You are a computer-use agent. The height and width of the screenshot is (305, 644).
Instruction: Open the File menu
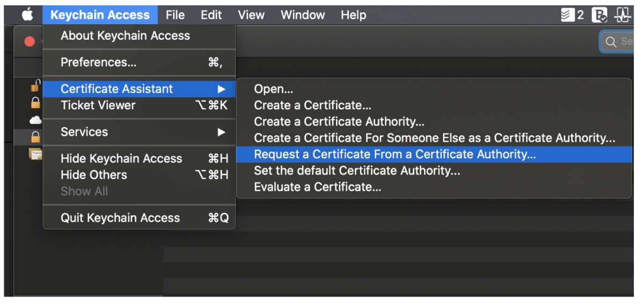pos(175,15)
